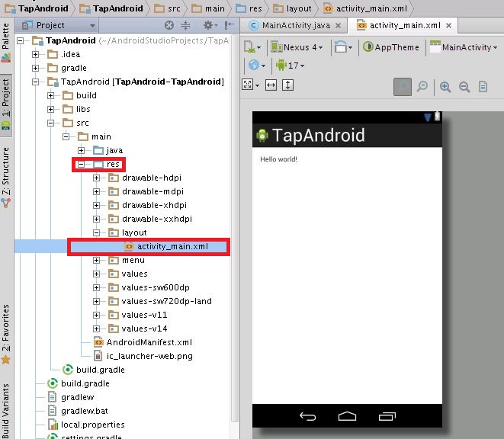Open the screen orientation dropdown
Viewport: 504px width, 439px height.
point(343,47)
